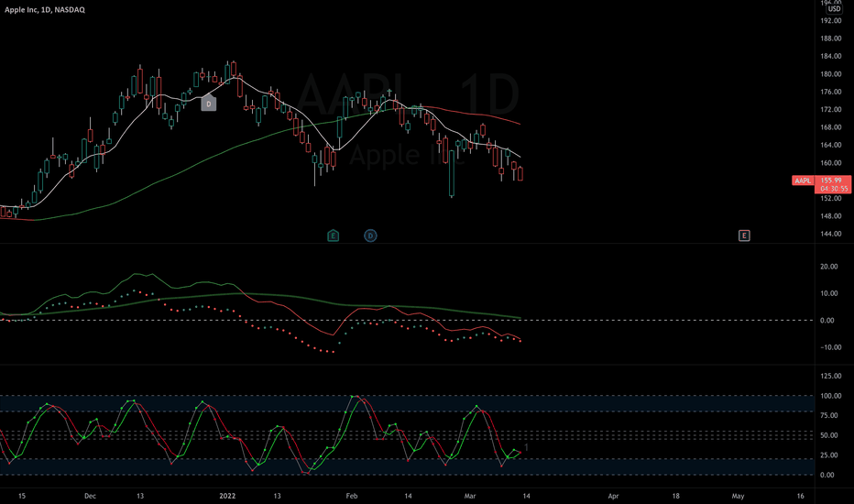The height and width of the screenshot is (504, 854).
Task: Click the 75.00 label on the stochastic scale
Action: pyautogui.click(x=829, y=415)
